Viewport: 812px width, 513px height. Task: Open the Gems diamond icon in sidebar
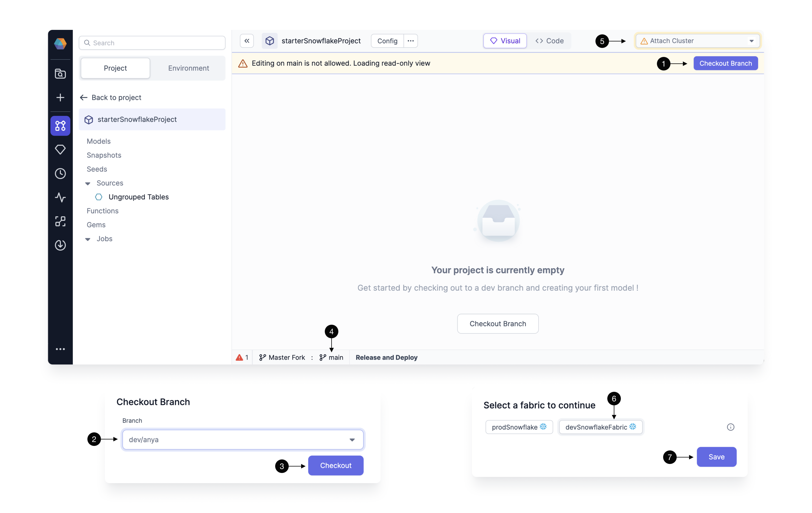(60, 149)
